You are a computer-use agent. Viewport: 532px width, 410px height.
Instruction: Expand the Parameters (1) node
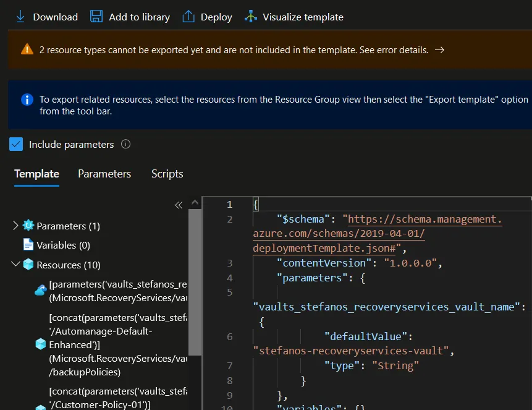[15, 225]
